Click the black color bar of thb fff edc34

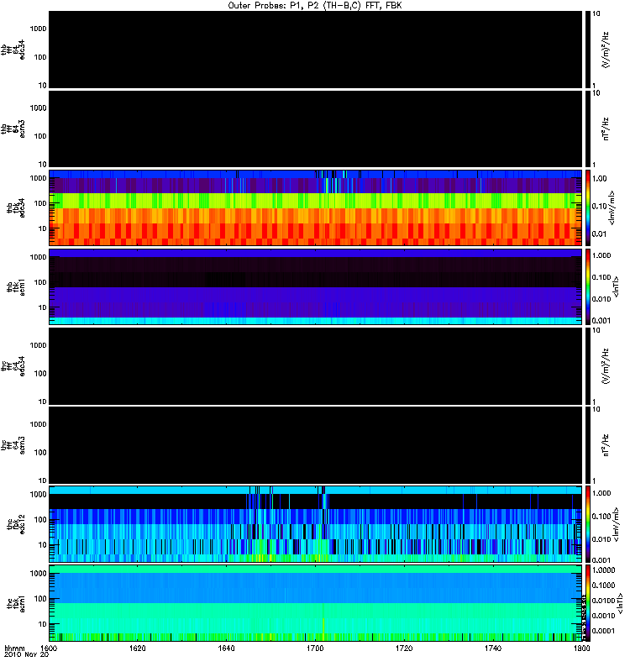coord(587,50)
